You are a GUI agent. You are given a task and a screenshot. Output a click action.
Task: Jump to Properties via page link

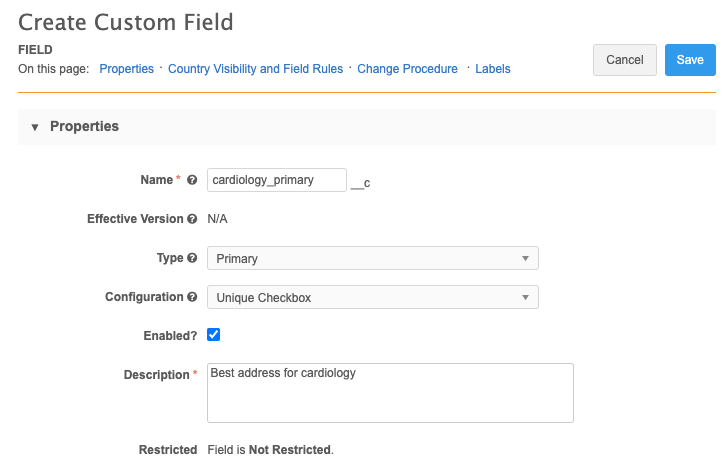126,69
